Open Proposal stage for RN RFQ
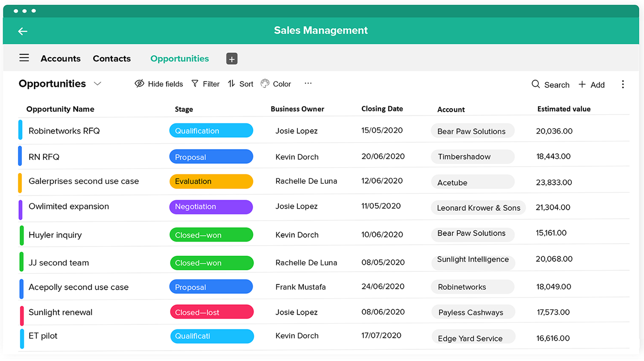The image size is (644, 361). (211, 157)
